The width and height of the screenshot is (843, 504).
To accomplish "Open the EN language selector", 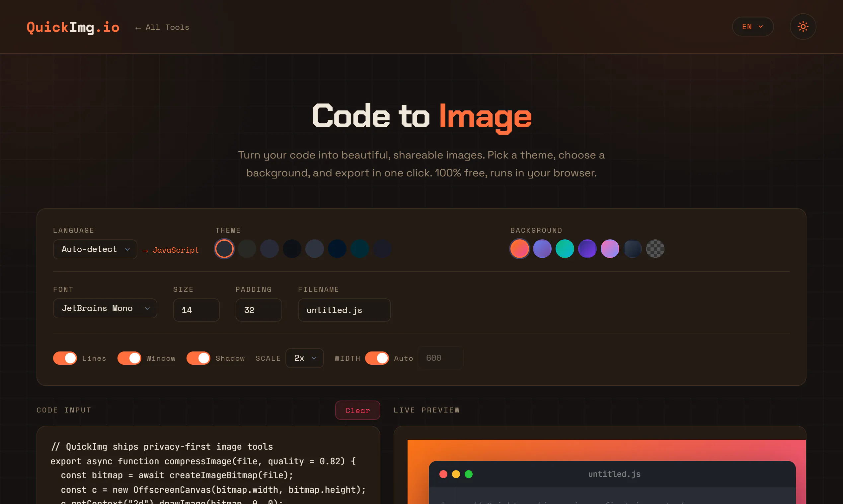I will (x=753, y=27).
